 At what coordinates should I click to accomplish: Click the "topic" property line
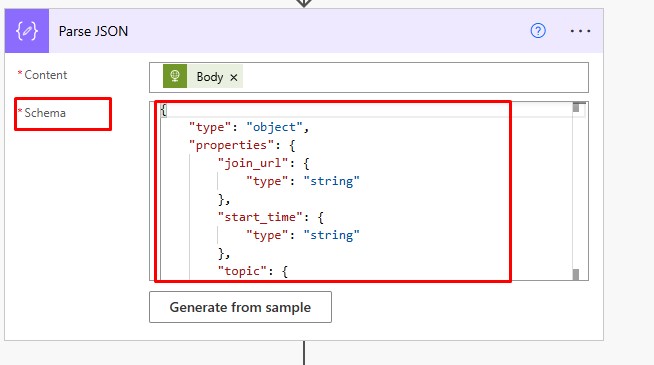[x=252, y=271]
